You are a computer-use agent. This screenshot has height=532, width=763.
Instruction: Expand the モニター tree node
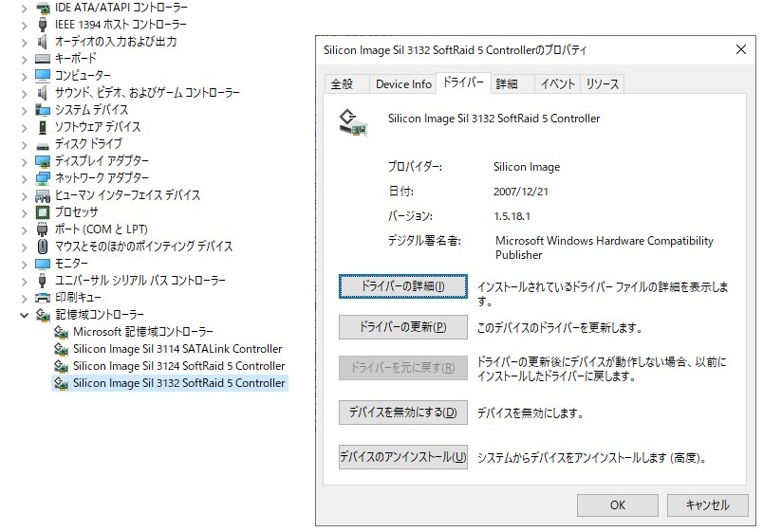(24, 264)
